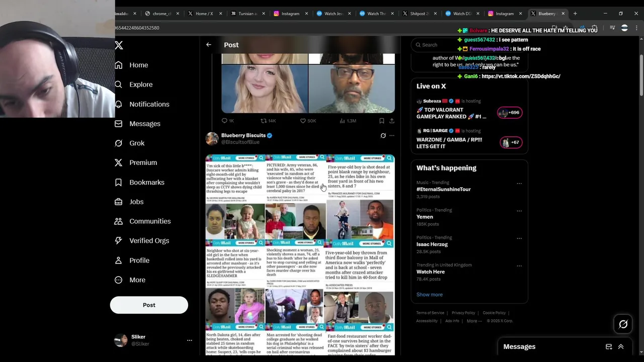Open options for #EternalSunshineTour trend
Viewport: 644px width, 362px height.
pos(519,184)
